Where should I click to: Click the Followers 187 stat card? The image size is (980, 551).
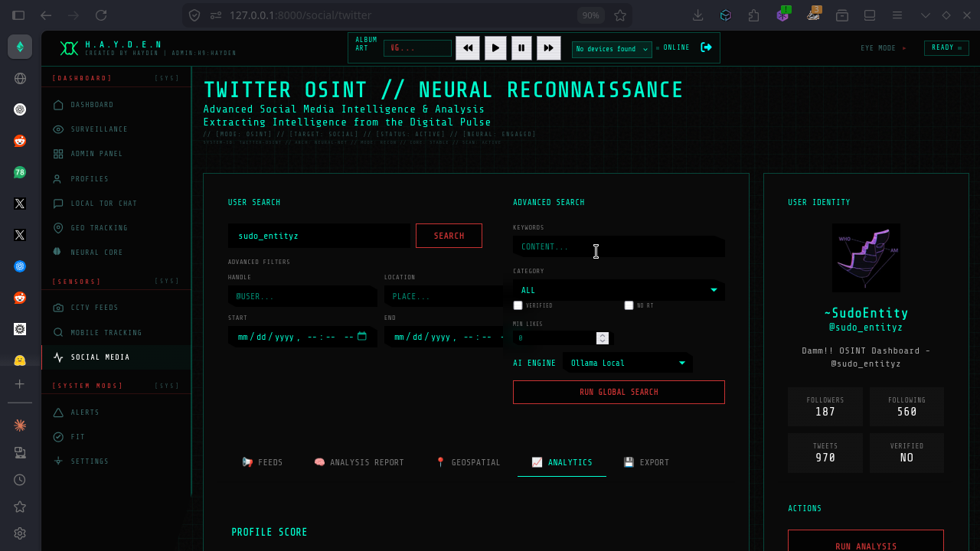[825, 406]
